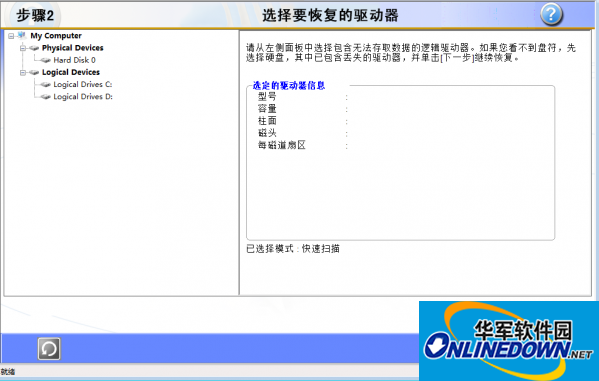Click the 已选择模式 : 快速扫描 text

(293, 249)
